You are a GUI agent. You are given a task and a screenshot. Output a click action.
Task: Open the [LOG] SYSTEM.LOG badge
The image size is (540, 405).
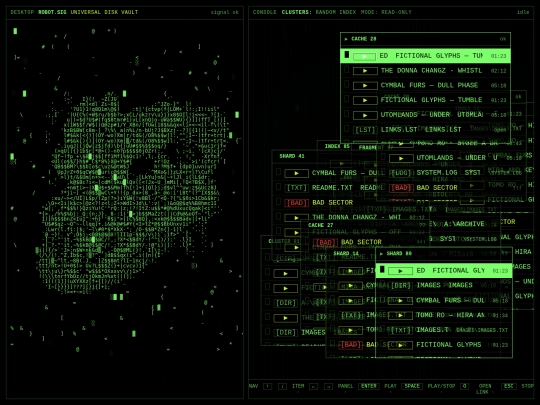click(x=401, y=173)
